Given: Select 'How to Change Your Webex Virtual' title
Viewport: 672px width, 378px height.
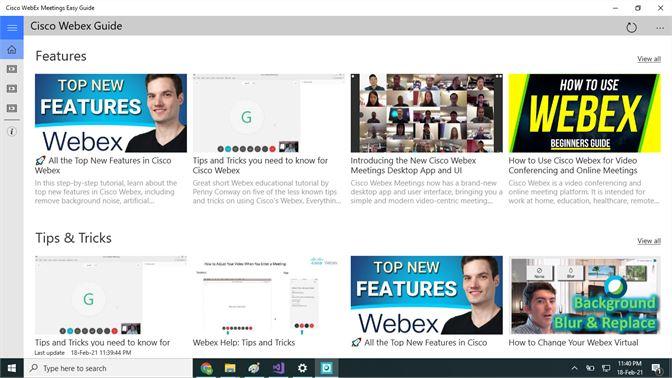Looking at the screenshot, I should pos(573,342).
